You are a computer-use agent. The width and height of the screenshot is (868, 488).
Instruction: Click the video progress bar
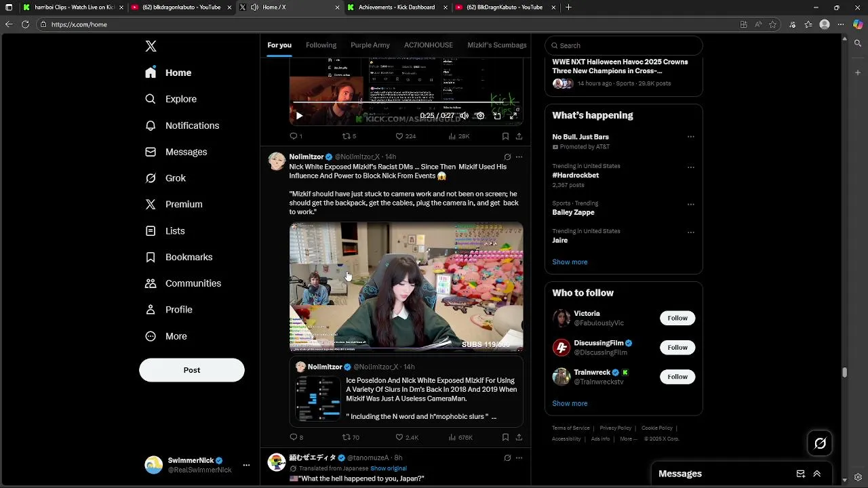point(406,102)
